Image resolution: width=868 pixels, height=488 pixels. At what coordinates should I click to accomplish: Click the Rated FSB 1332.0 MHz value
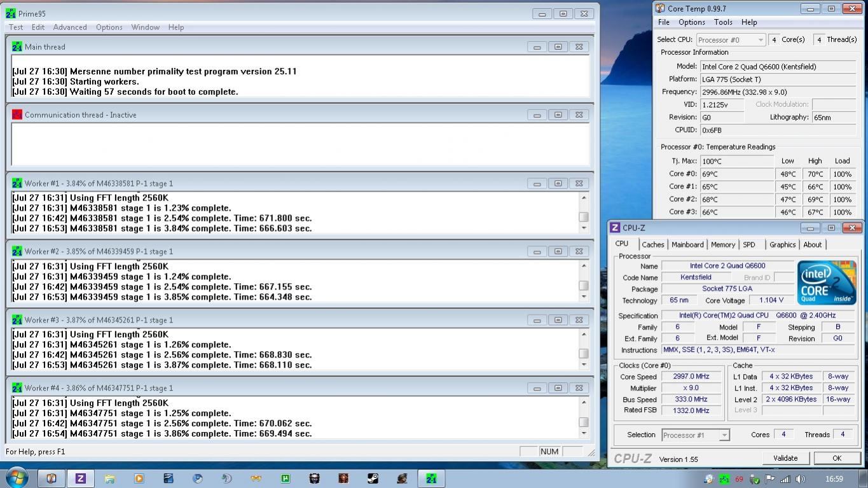(691, 411)
